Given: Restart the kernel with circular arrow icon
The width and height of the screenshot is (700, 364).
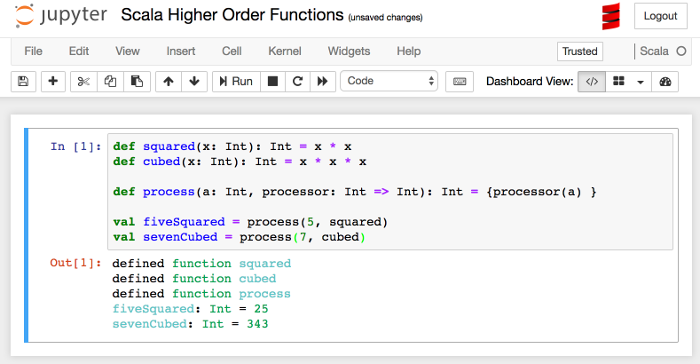Looking at the screenshot, I should (298, 81).
